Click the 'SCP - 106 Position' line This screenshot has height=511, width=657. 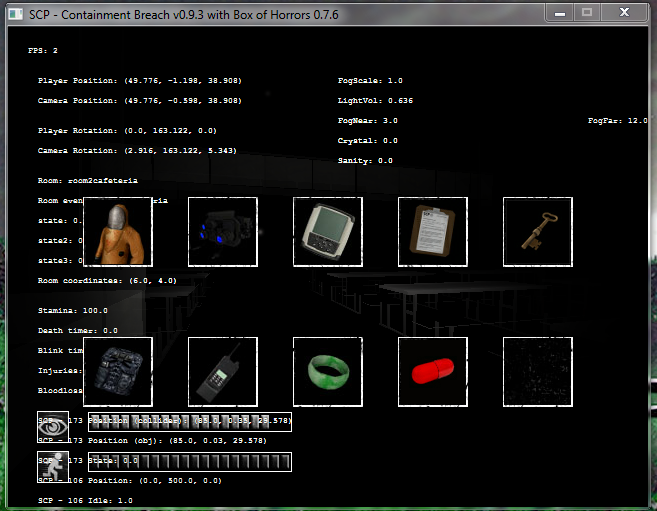click(129, 481)
